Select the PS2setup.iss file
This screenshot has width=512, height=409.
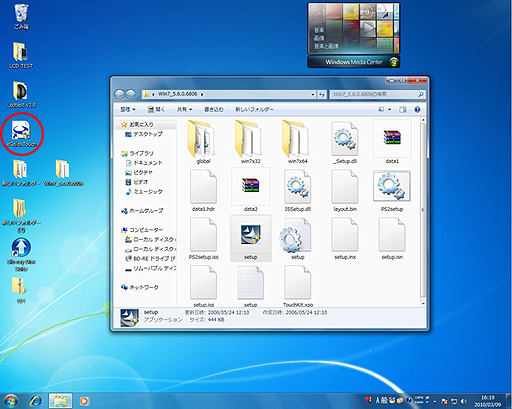(203, 238)
